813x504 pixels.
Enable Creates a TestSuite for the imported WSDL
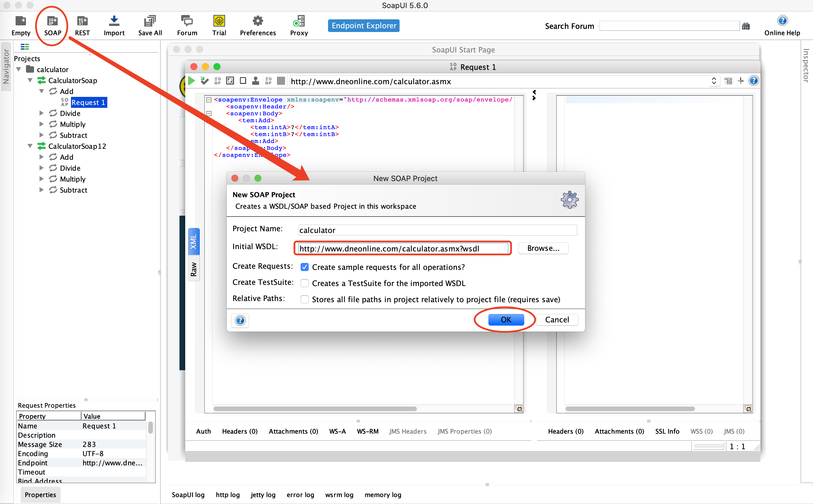click(304, 283)
